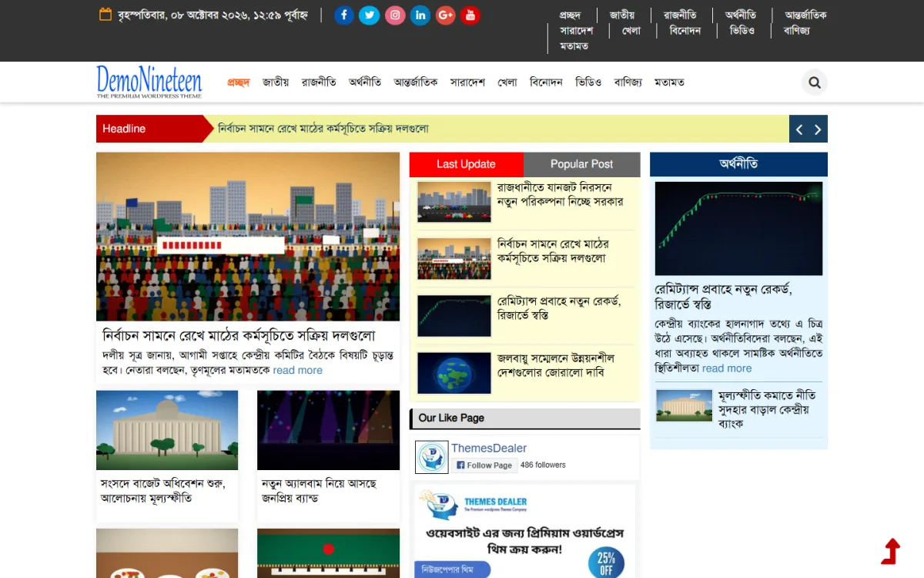The height and width of the screenshot is (578, 924).
Task: Click the calendar icon beside the date
Action: 106,15
